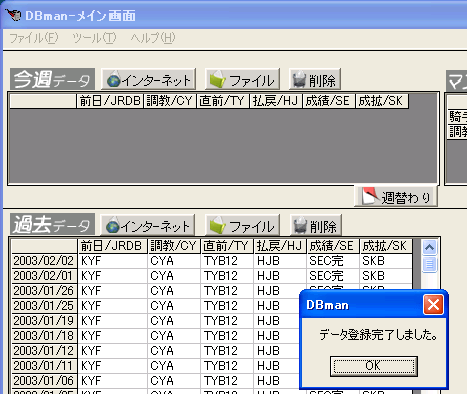This screenshot has width=467, height=394.
Task: Click KYF cell in 2003/02/02 row
Action: point(112,261)
